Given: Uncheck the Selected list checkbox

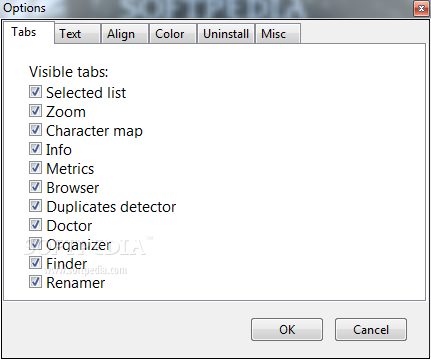Looking at the screenshot, I should click(35, 92).
